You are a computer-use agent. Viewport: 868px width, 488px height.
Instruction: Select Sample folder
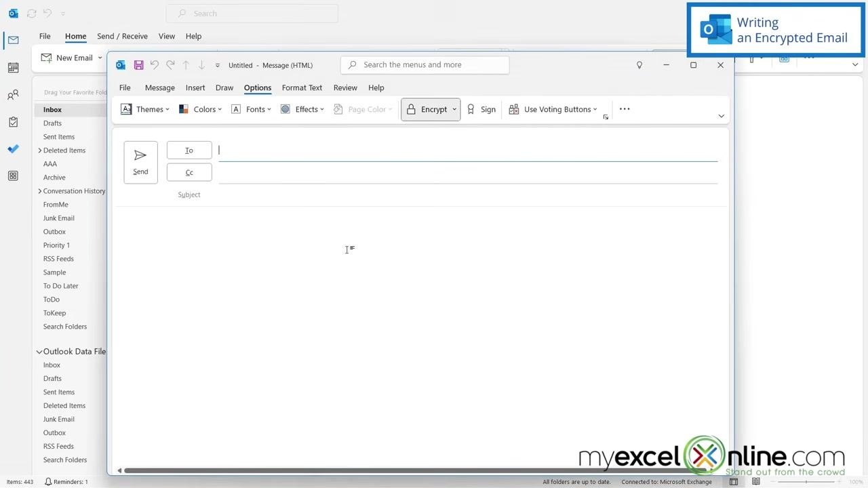55,272
